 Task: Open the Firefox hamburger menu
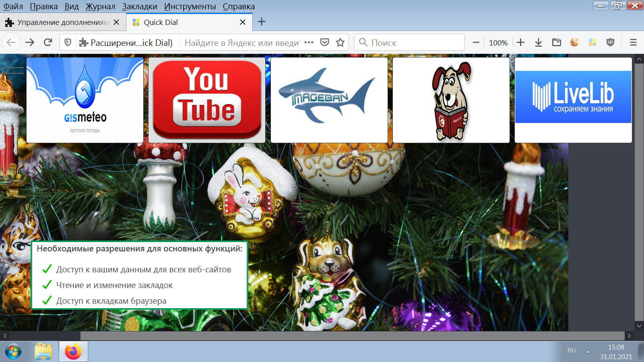pos(633,43)
